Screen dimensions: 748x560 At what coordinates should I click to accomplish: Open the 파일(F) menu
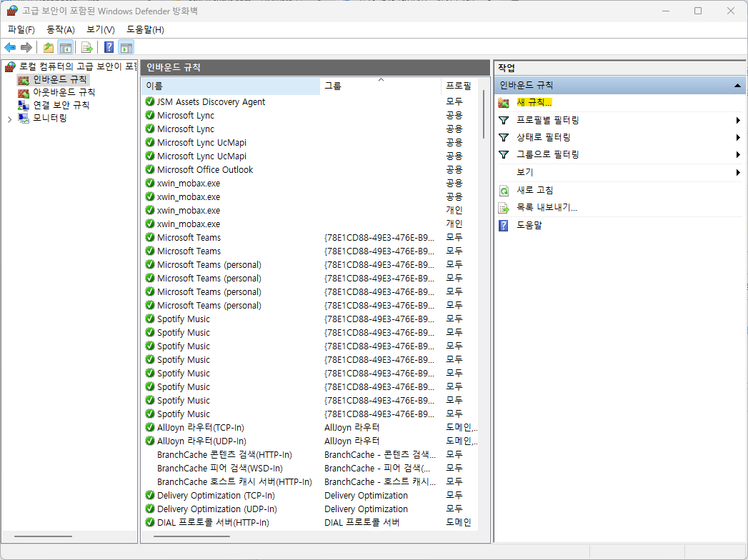(21, 29)
